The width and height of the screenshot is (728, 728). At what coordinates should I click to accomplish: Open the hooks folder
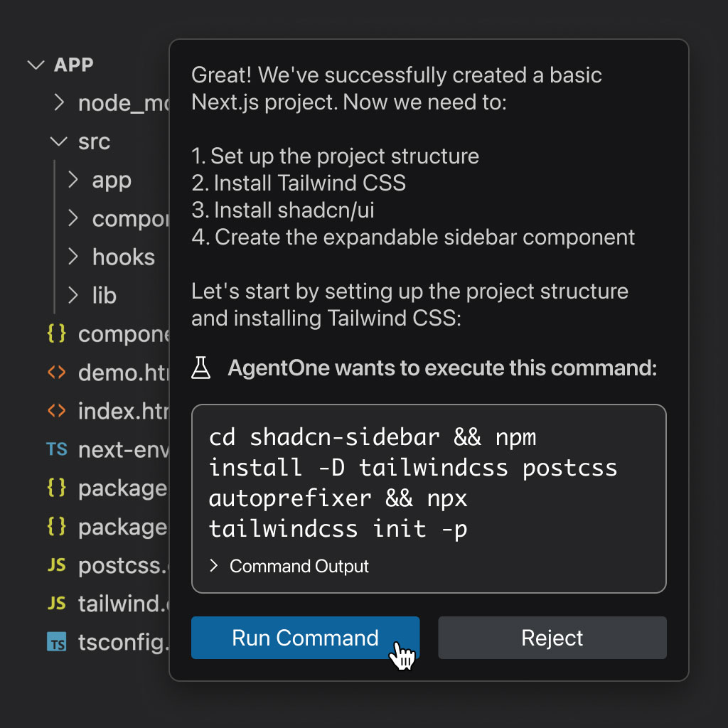(124, 257)
